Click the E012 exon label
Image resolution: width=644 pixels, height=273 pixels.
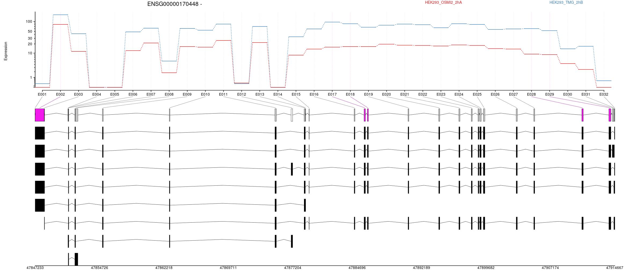click(241, 94)
